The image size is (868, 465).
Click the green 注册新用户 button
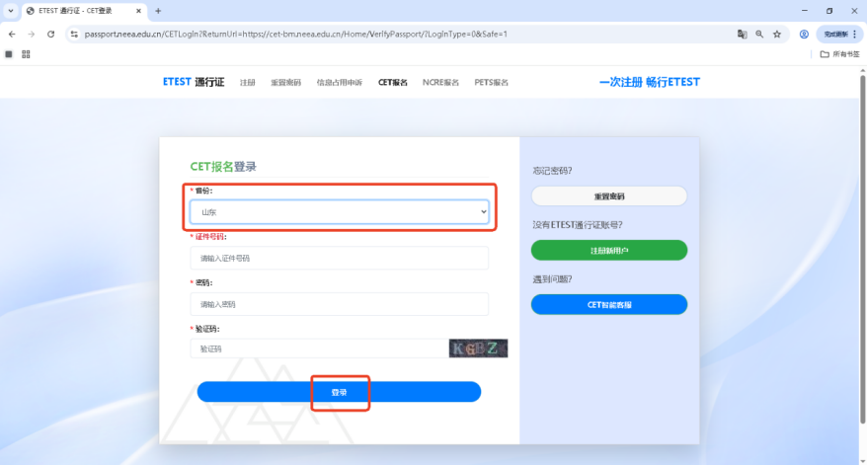coord(608,251)
